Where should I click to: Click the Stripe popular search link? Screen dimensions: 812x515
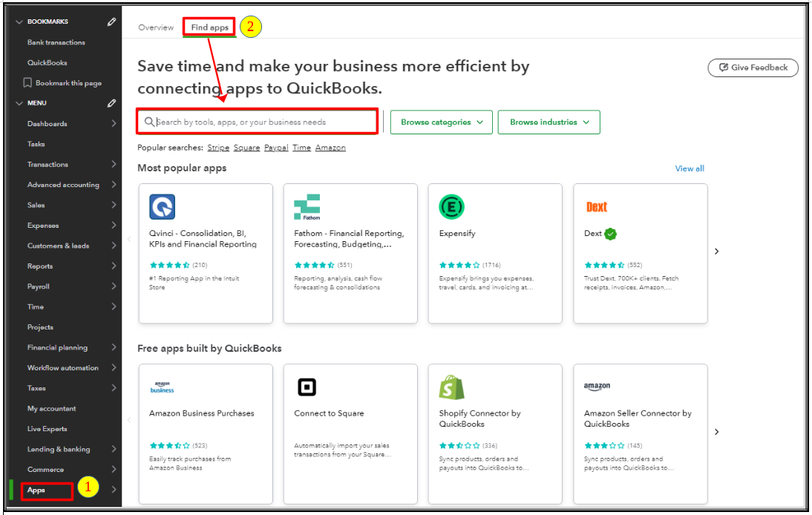218,148
